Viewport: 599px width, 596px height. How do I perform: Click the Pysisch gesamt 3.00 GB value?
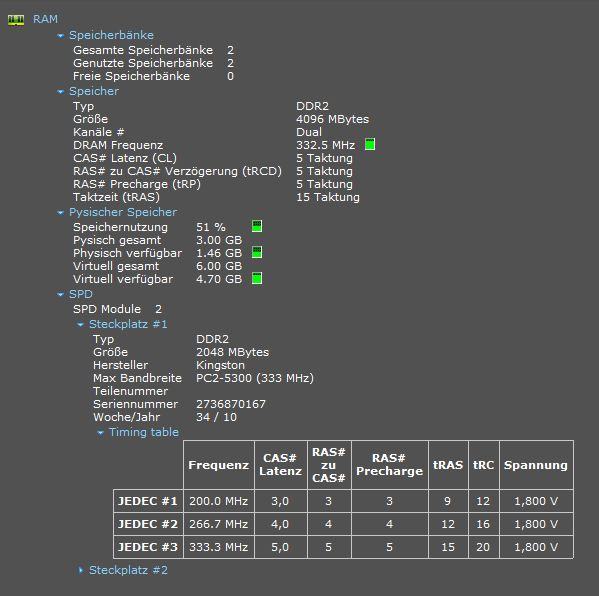click(x=219, y=240)
